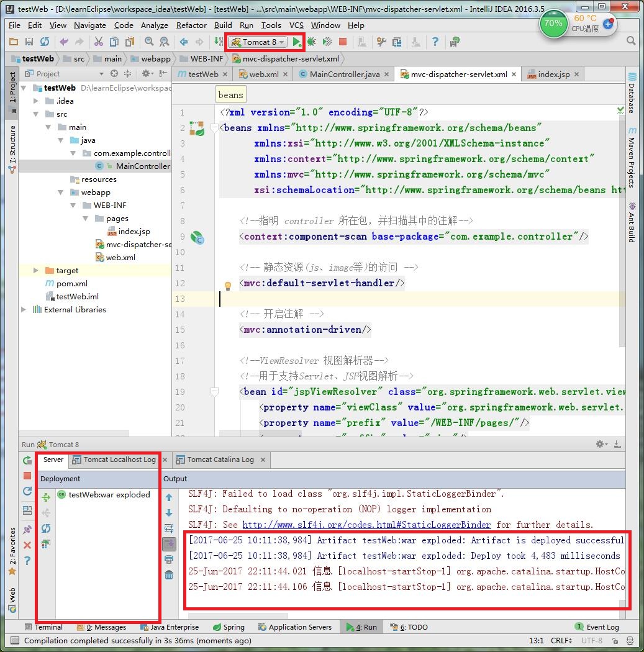Open Application Servers tool window
Image resolution: width=644 pixels, height=652 pixels.
pyautogui.click(x=295, y=627)
